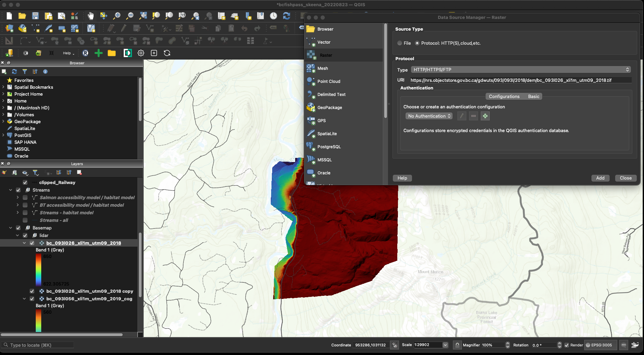Image resolution: width=644 pixels, height=355 pixels.
Task: Refresh the Browser panel
Action: (14, 72)
